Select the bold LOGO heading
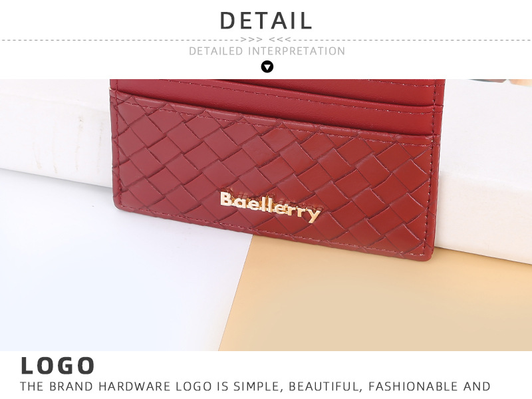 click(58, 365)
